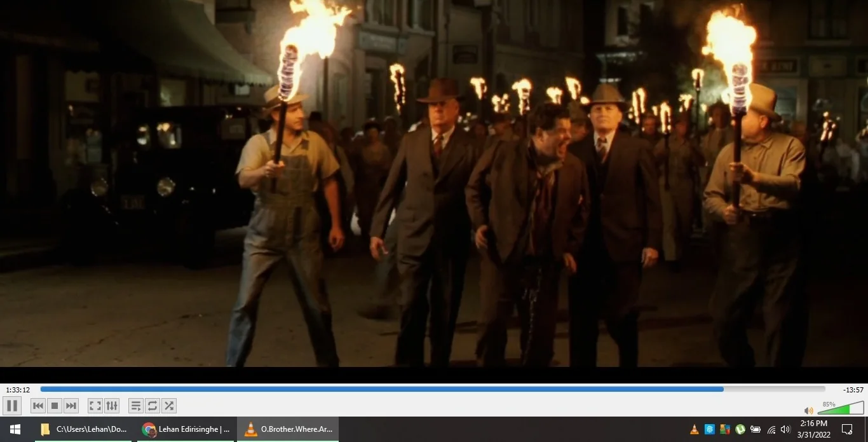
Task: Skip to the previous media item
Action: point(38,406)
